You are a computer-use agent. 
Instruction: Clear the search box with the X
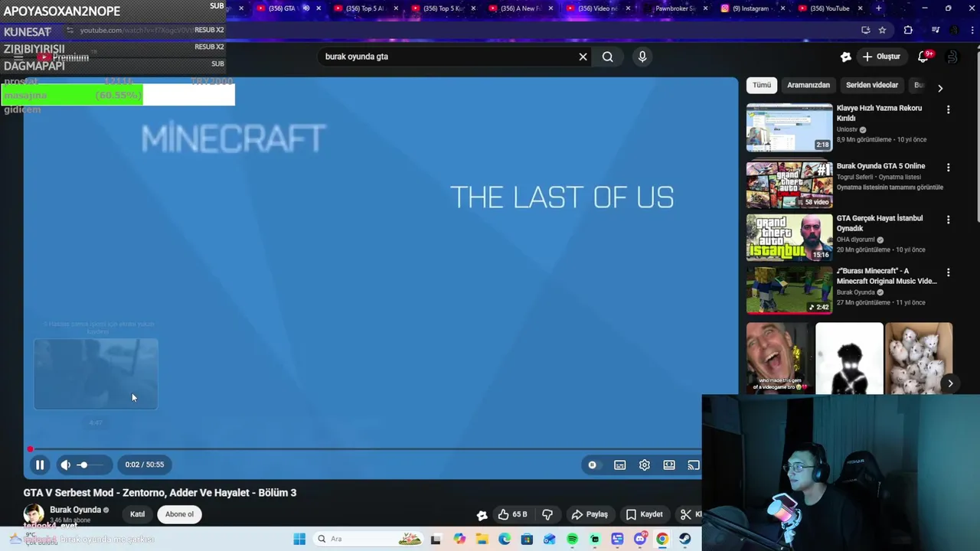[583, 57]
